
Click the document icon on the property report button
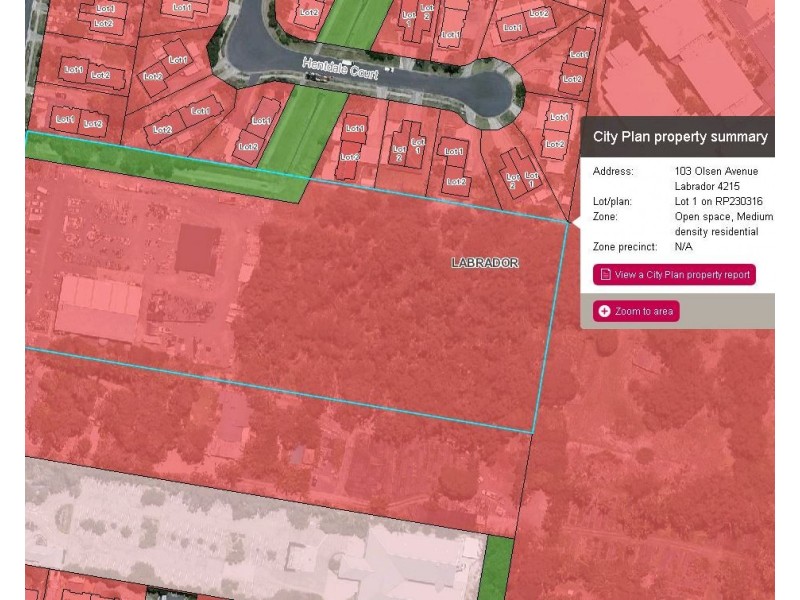(606, 274)
